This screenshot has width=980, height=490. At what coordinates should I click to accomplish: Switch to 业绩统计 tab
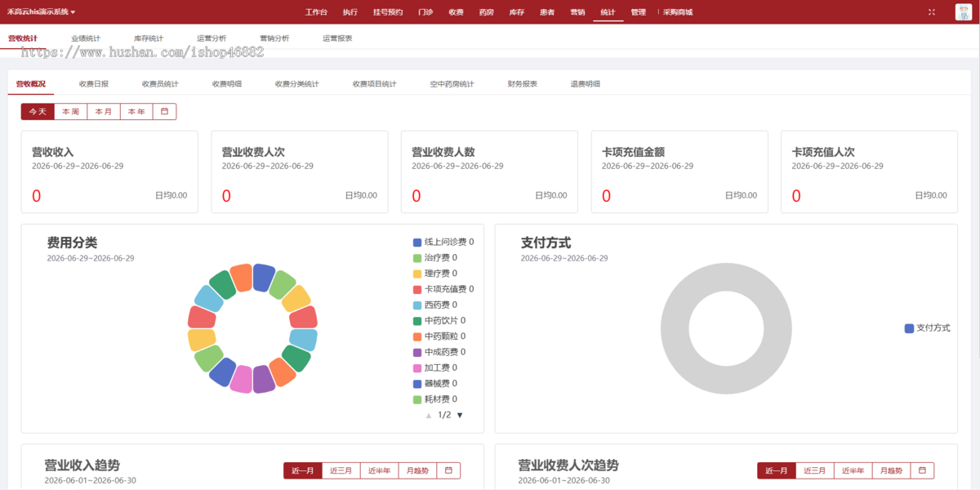tap(86, 38)
